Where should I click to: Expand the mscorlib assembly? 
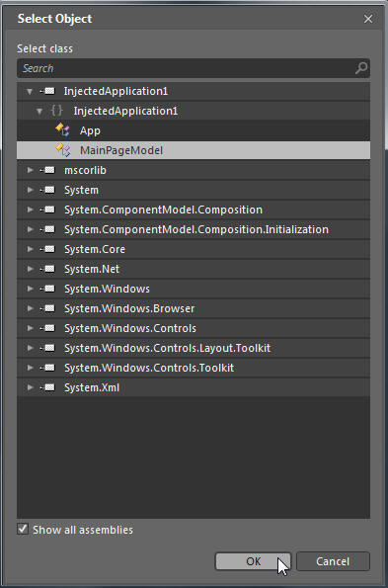pos(31,170)
